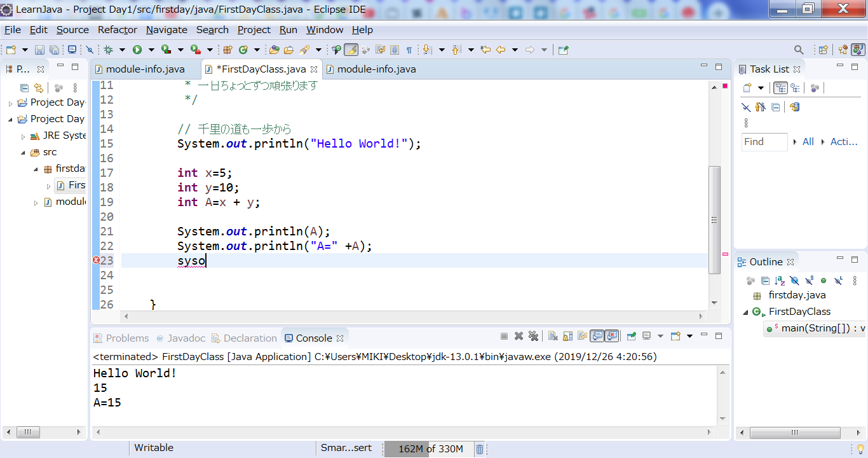Toggle Mark Occurrences highlighter in the toolbar

click(351, 50)
